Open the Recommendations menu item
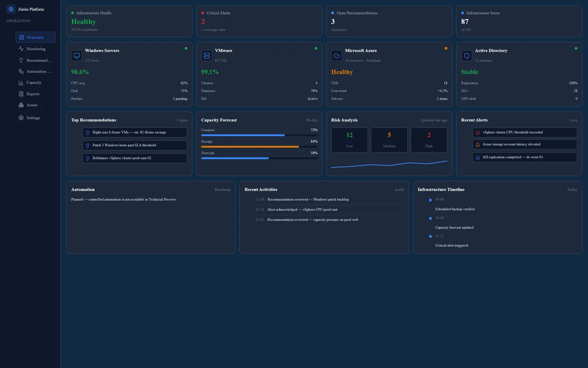 pos(35,60)
